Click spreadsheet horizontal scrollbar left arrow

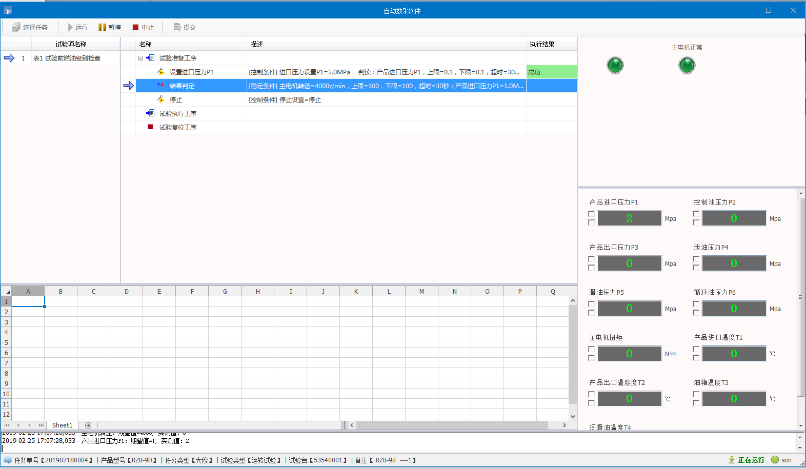point(352,425)
